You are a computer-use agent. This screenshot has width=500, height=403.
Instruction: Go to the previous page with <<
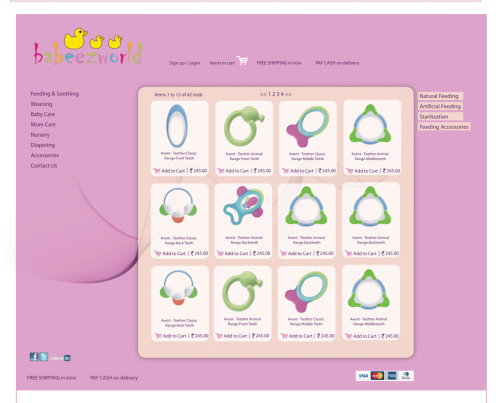(x=263, y=94)
